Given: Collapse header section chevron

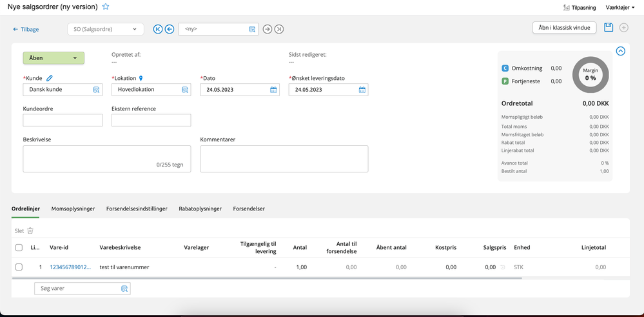Looking at the screenshot, I should pos(621,51).
